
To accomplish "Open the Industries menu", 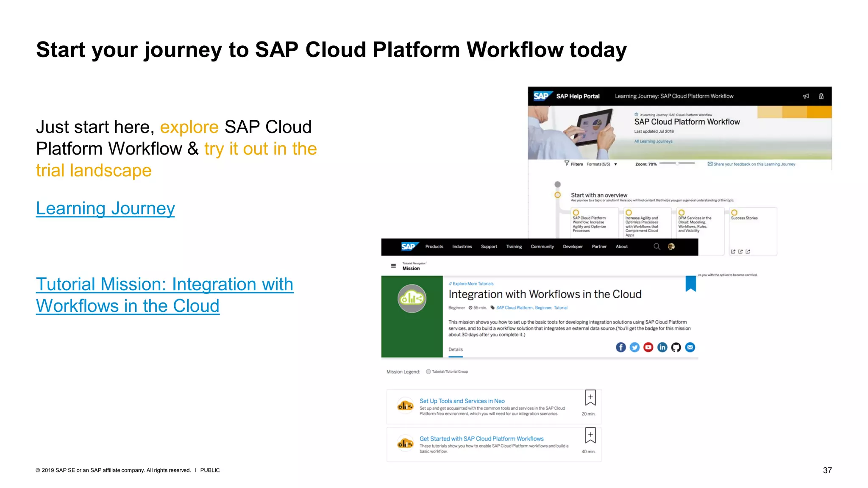I will (x=462, y=247).
